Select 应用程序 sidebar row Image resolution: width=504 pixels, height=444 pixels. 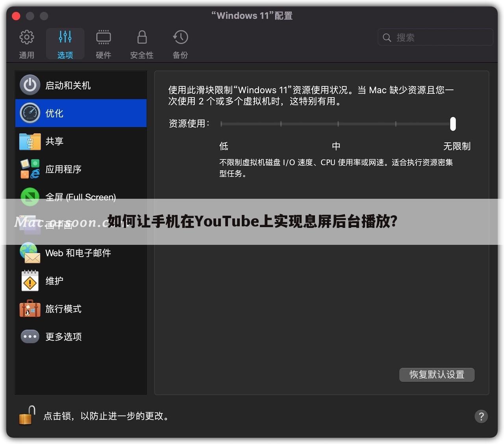[x=81, y=169]
